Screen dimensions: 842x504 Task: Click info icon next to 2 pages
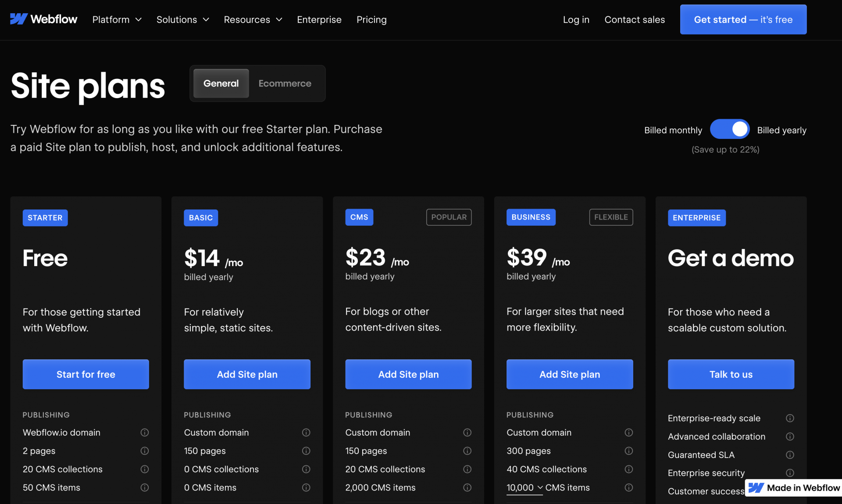click(x=144, y=451)
